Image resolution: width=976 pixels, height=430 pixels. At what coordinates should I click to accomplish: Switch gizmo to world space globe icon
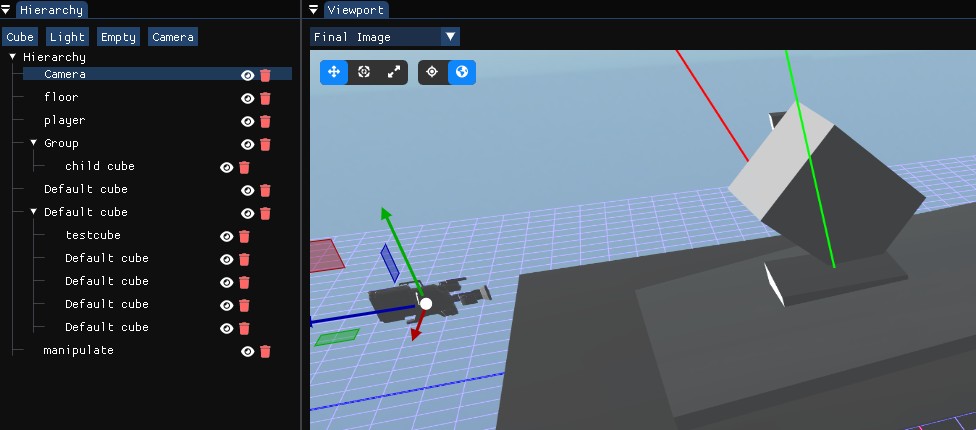pos(462,72)
